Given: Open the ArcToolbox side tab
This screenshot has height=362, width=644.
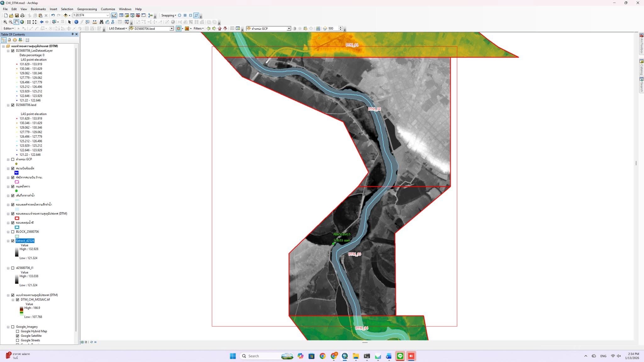Looking at the screenshot, I should [x=641, y=44].
